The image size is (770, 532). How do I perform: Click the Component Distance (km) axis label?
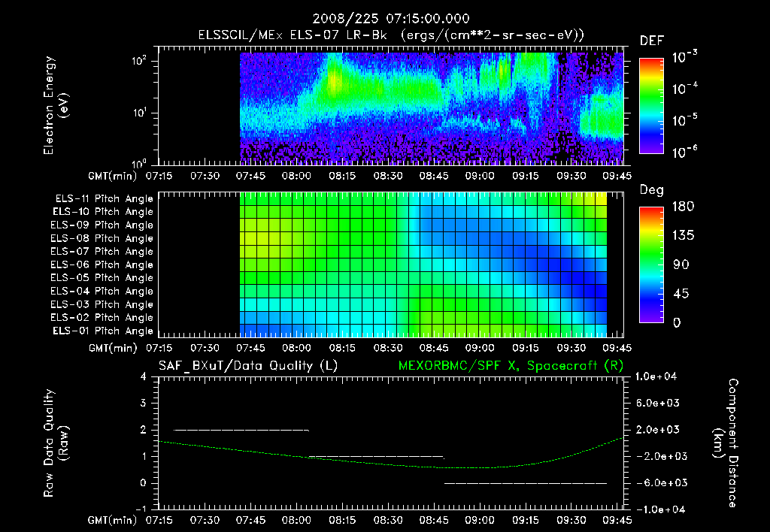pyautogui.click(x=726, y=443)
